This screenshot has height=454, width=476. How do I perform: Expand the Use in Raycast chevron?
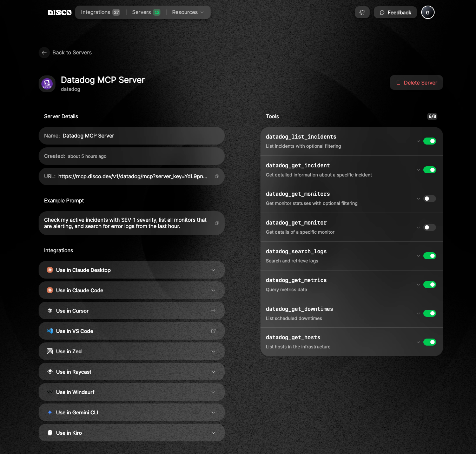click(x=213, y=372)
